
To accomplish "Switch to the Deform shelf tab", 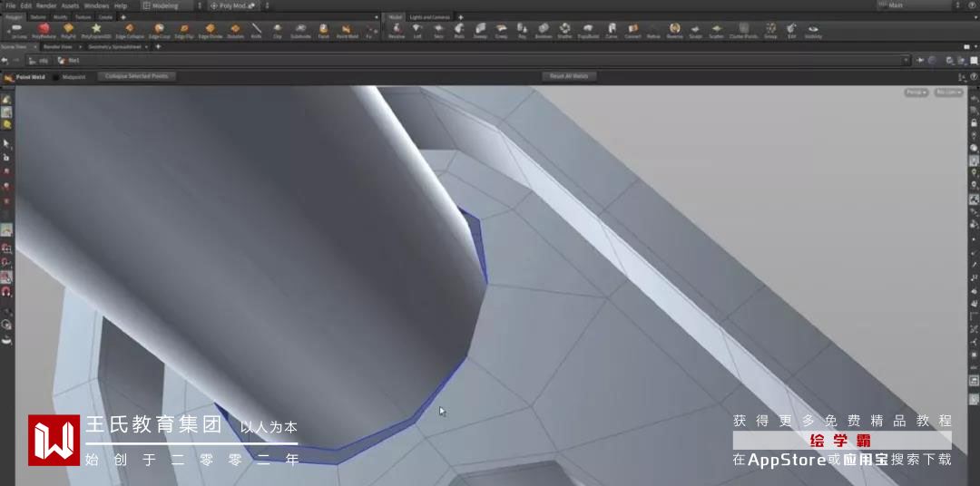I will pyautogui.click(x=38, y=17).
